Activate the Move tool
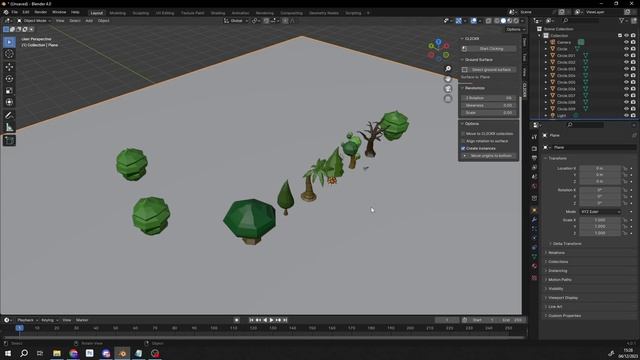640x360 pixels. click(x=9, y=67)
